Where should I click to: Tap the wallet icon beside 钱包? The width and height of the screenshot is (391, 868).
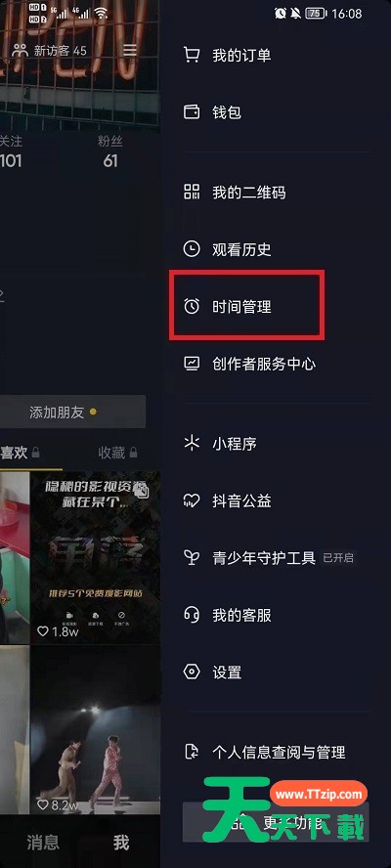[x=192, y=112]
